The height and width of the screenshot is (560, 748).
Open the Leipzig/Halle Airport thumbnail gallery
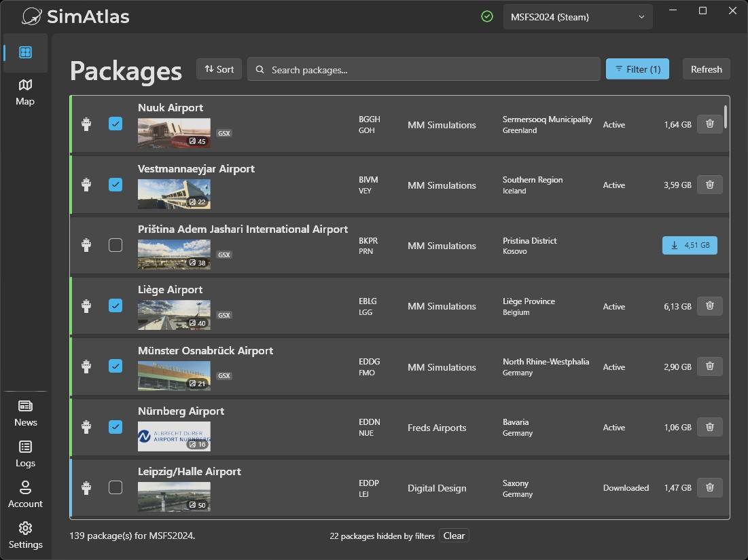pos(174,497)
